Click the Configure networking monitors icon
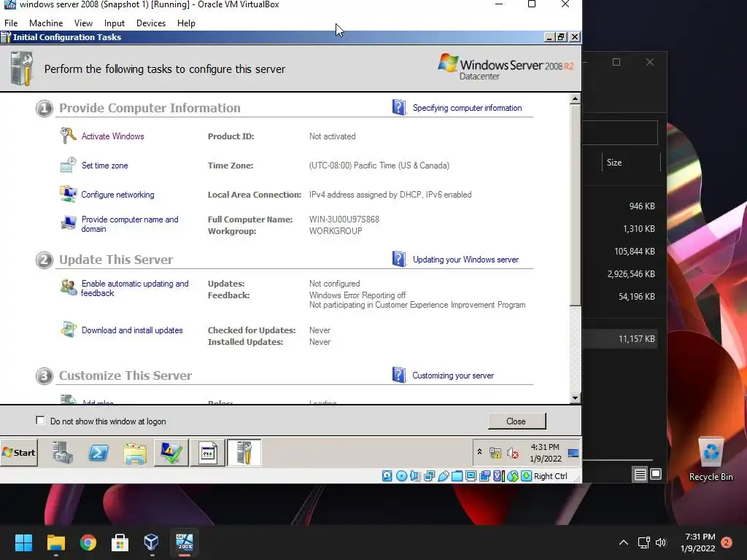Screen dimensions: 747x560 coord(68,194)
